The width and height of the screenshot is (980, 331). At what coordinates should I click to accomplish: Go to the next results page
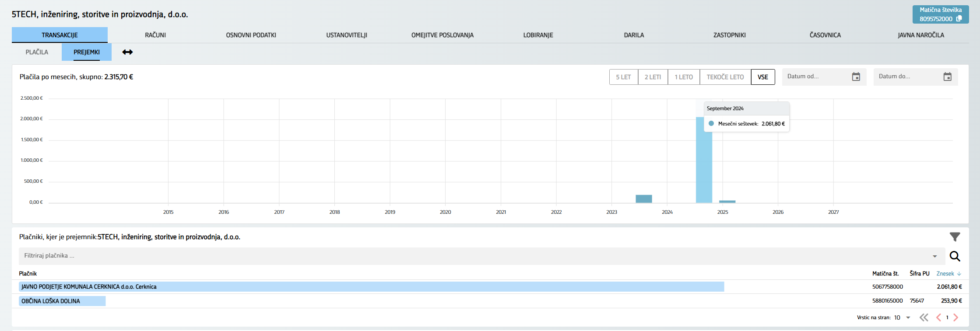(x=955, y=317)
